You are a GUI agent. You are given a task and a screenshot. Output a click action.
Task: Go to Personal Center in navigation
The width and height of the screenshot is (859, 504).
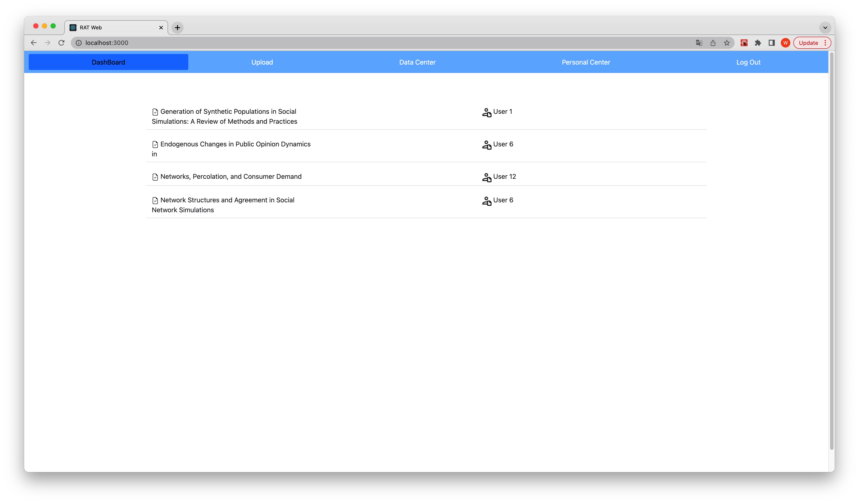[586, 62]
